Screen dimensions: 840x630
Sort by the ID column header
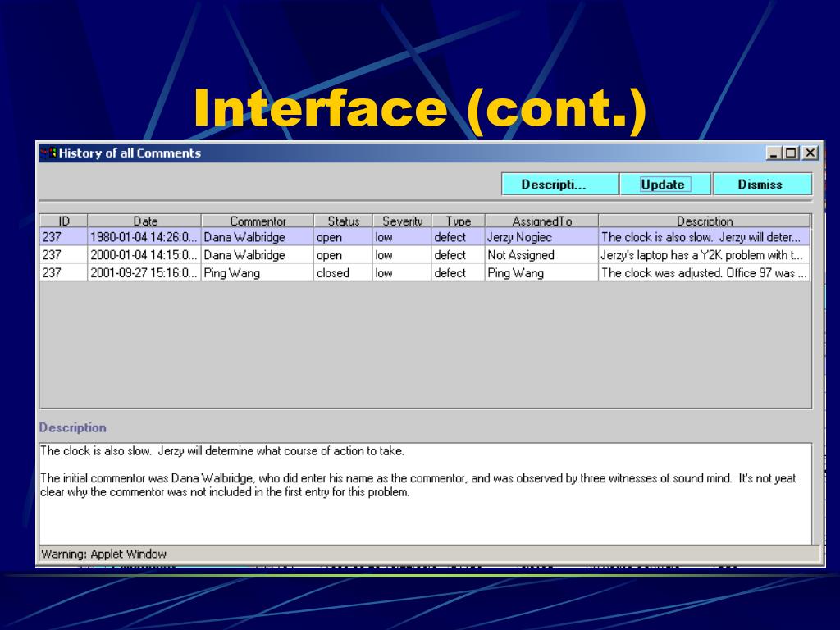point(64,221)
